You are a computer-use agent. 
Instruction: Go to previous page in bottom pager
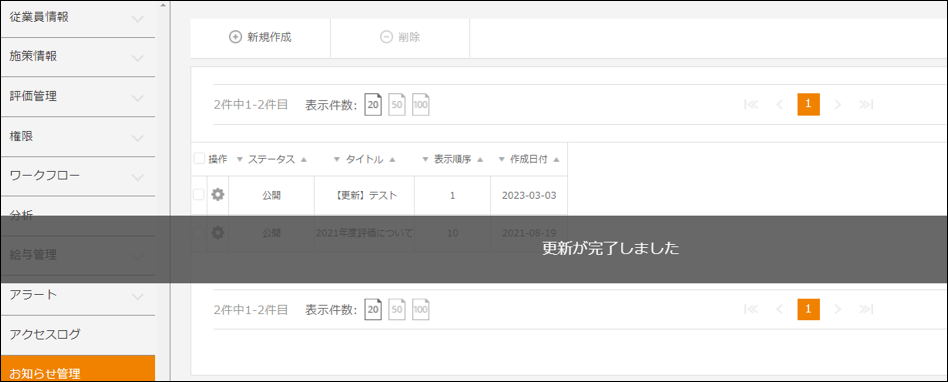(x=779, y=309)
